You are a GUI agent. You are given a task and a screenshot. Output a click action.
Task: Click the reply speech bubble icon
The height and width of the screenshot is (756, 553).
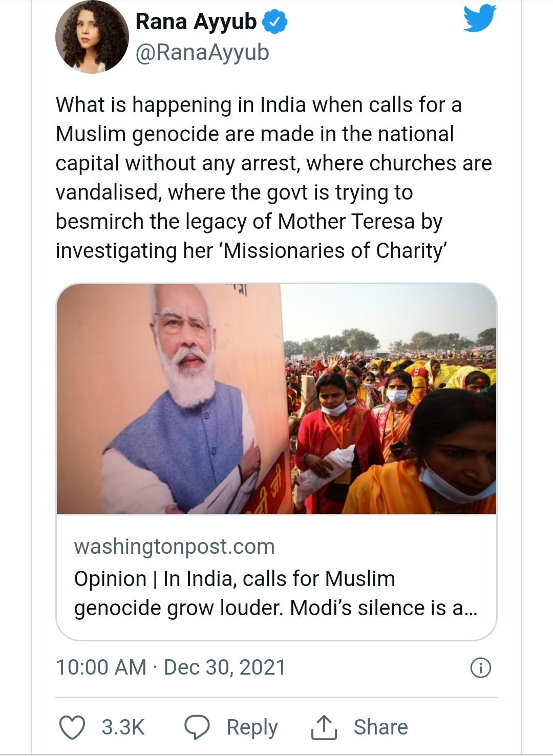click(197, 727)
